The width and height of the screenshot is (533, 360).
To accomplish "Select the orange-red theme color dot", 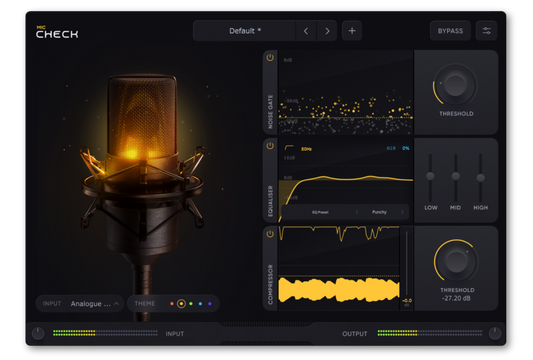I will click(x=172, y=304).
